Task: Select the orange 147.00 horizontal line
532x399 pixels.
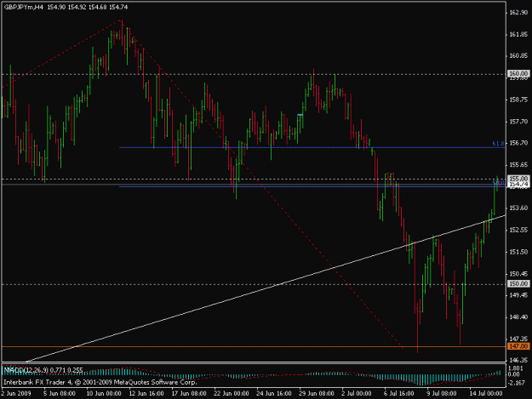Action: pyautogui.click(x=254, y=346)
